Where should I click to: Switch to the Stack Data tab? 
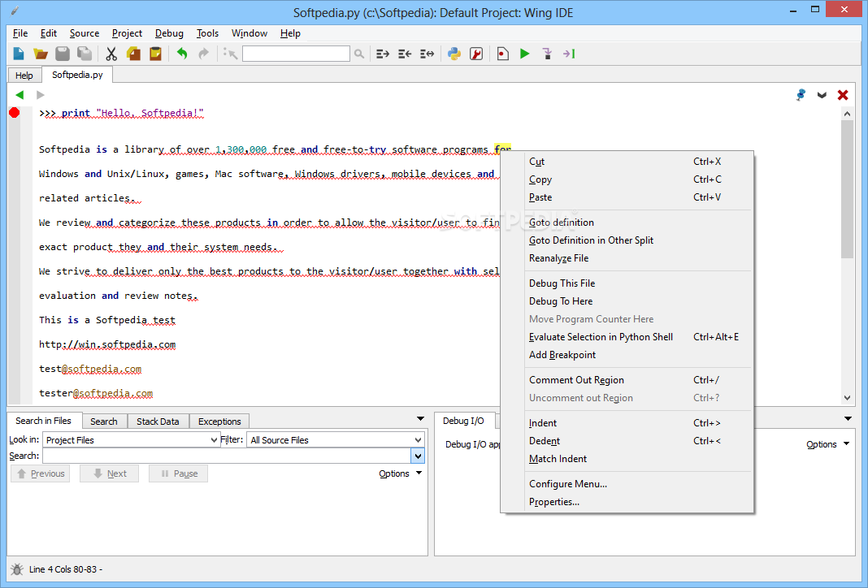point(158,422)
